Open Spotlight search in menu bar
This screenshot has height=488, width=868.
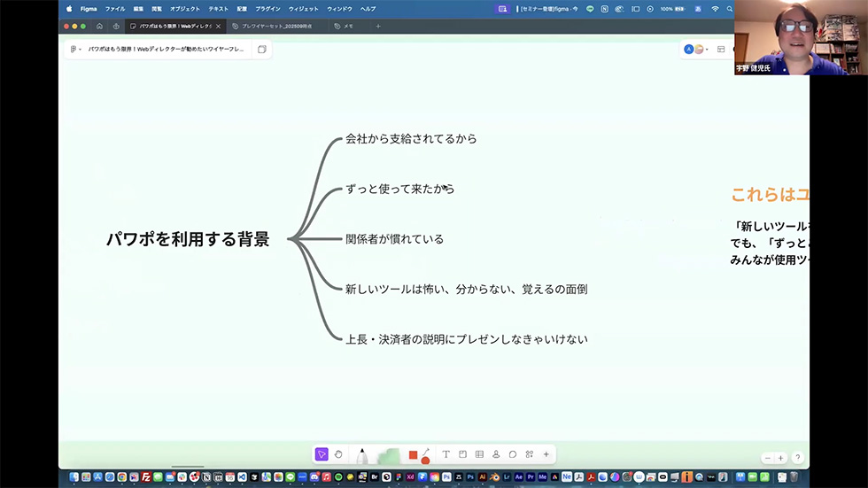click(730, 9)
